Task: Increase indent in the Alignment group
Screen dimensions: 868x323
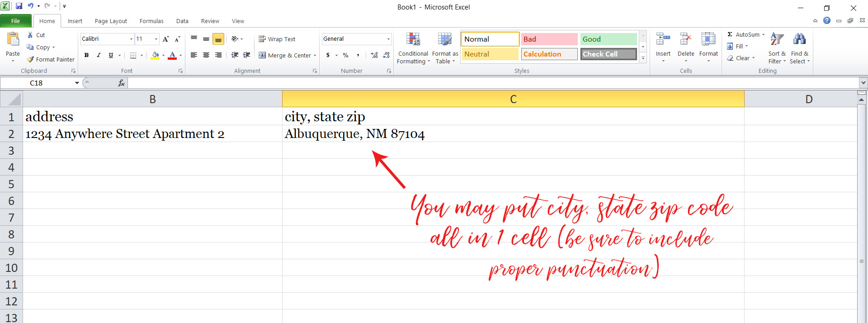Action: coord(247,55)
